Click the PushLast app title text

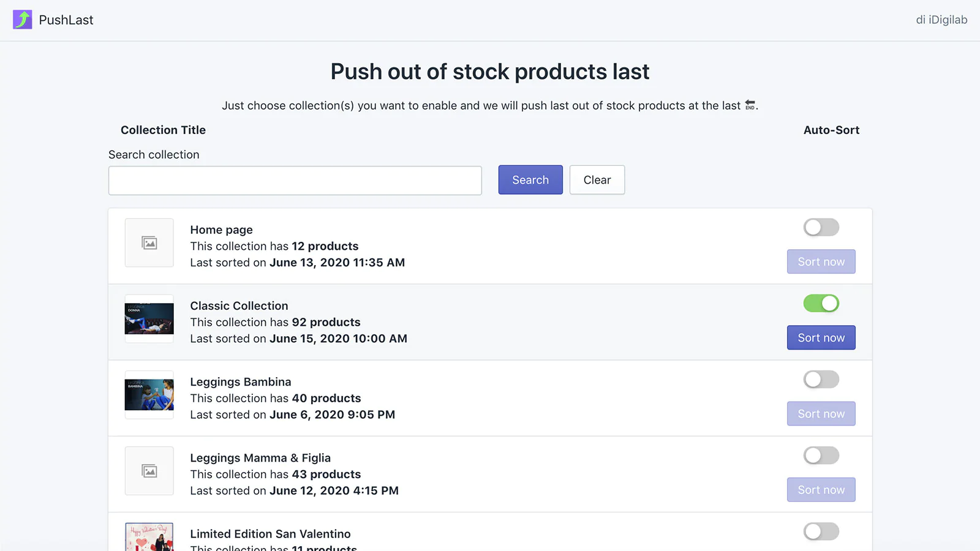point(66,20)
